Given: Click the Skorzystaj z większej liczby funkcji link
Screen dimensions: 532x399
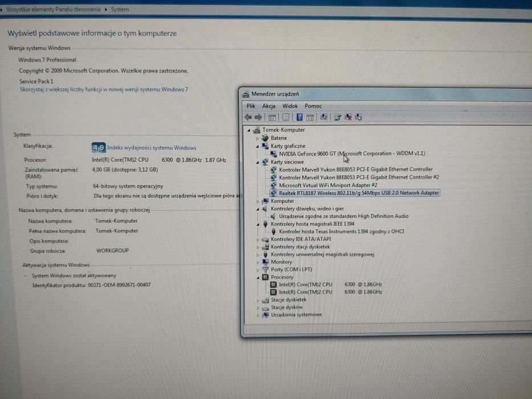Looking at the screenshot, I should [104, 89].
